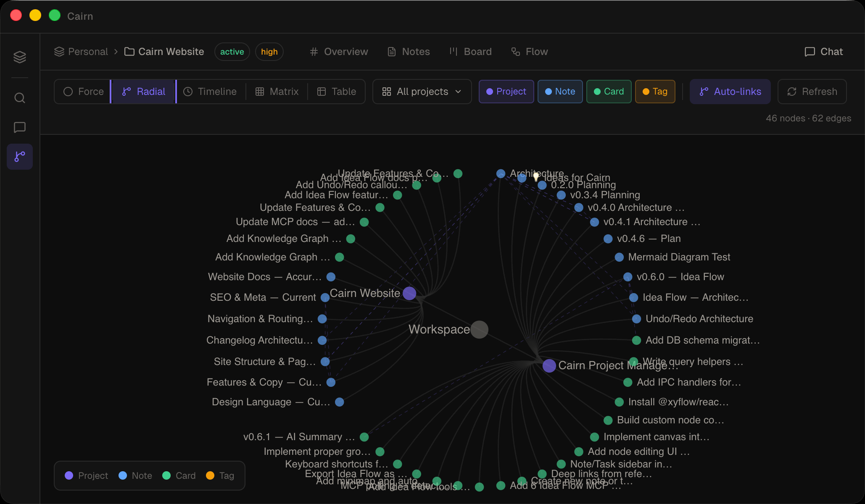Screen dimensions: 865x504
Task: Switch to the Overview tab
Action: (339, 52)
